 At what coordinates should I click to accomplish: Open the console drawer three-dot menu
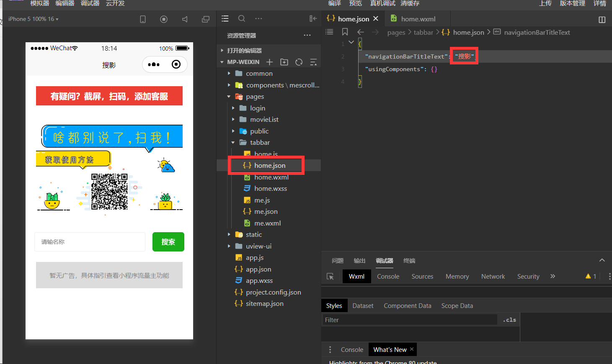330,349
